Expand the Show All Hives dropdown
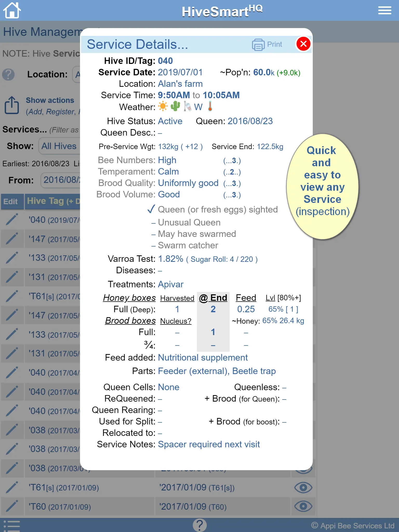 (59, 146)
